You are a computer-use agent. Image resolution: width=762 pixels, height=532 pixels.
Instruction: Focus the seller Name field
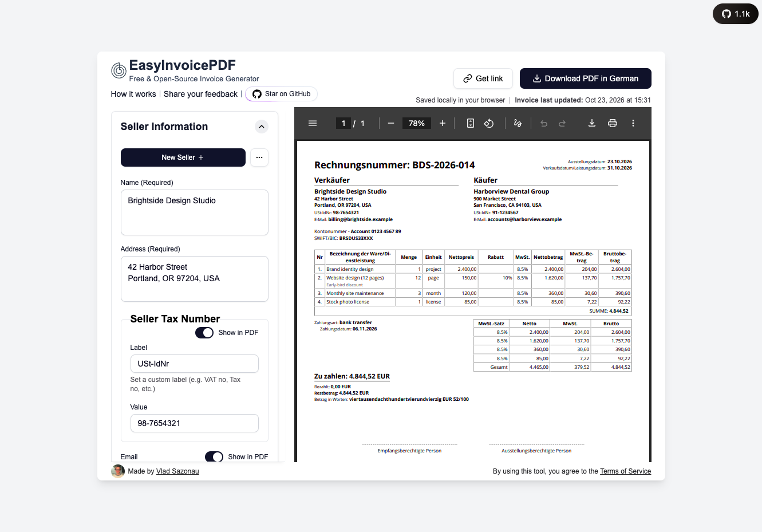pyautogui.click(x=195, y=212)
